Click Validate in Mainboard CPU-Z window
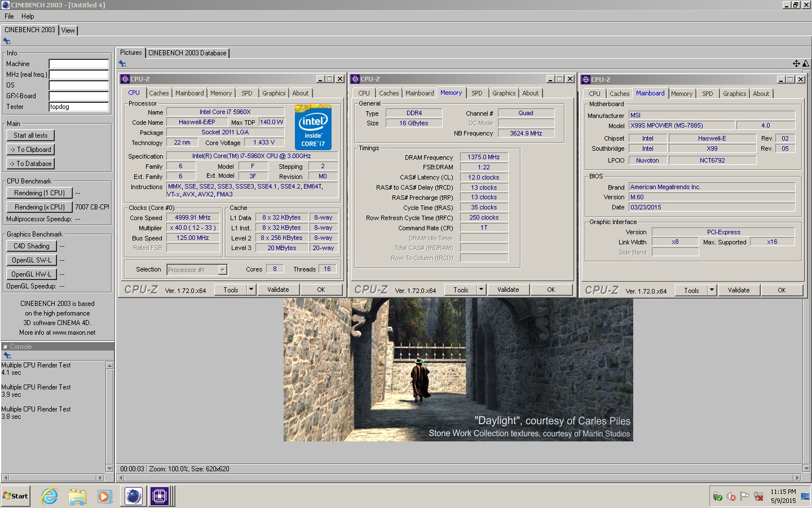 click(739, 290)
